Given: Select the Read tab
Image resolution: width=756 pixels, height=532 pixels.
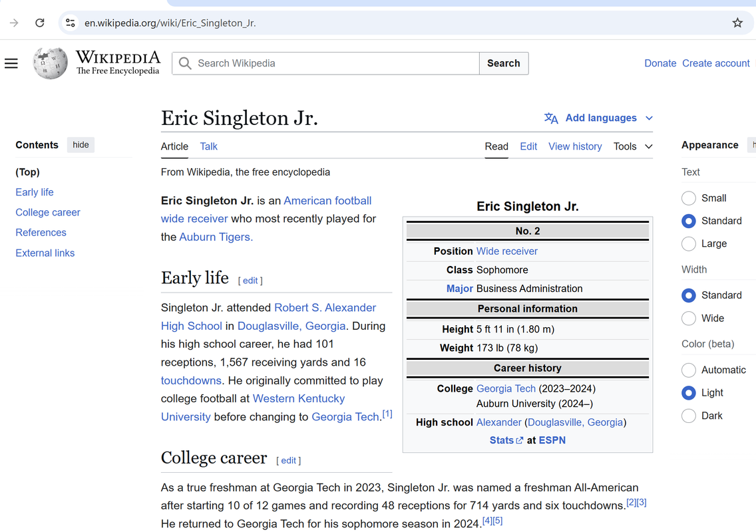Looking at the screenshot, I should pyautogui.click(x=496, y=146).
